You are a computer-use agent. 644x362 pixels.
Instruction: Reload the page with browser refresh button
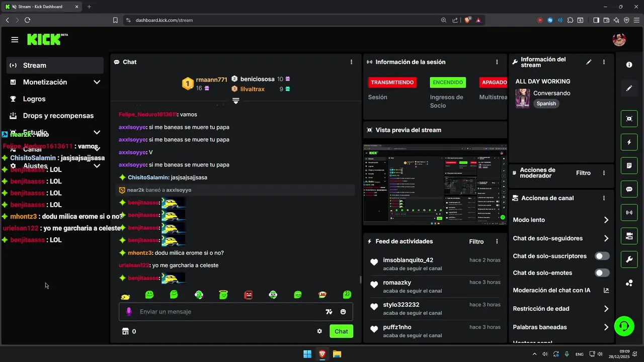(x=27, y=20)
